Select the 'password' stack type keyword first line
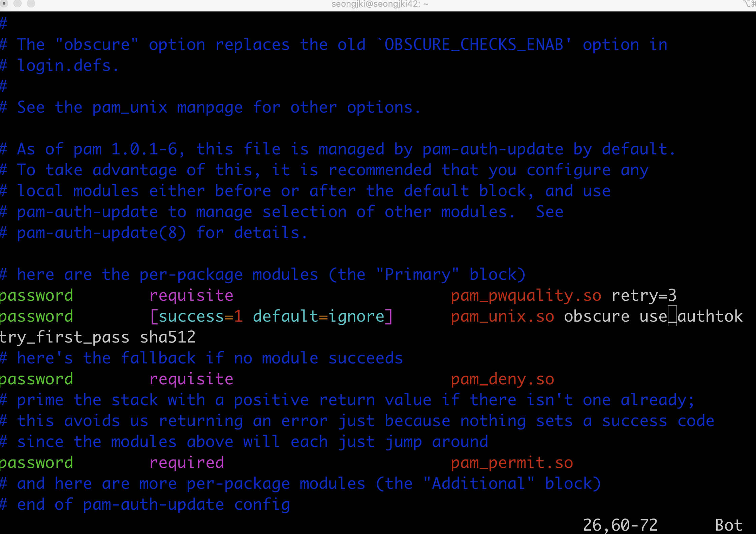 coord(36,295)
